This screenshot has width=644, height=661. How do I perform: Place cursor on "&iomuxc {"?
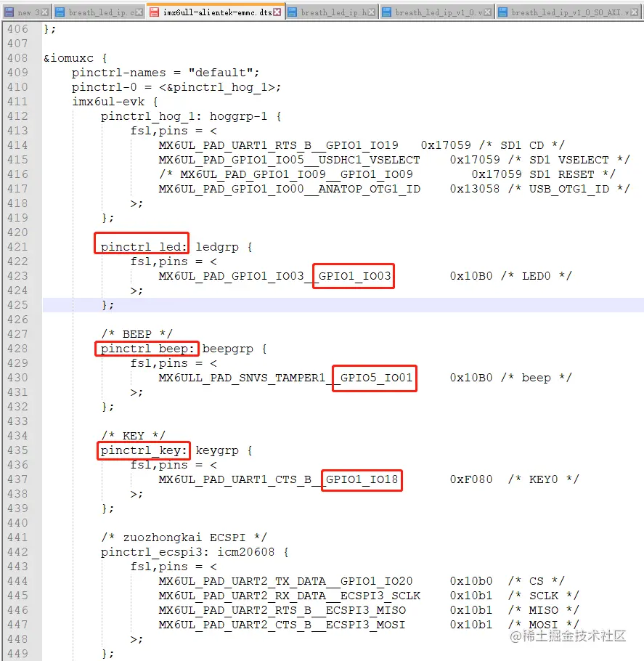(x=76, y=58)
